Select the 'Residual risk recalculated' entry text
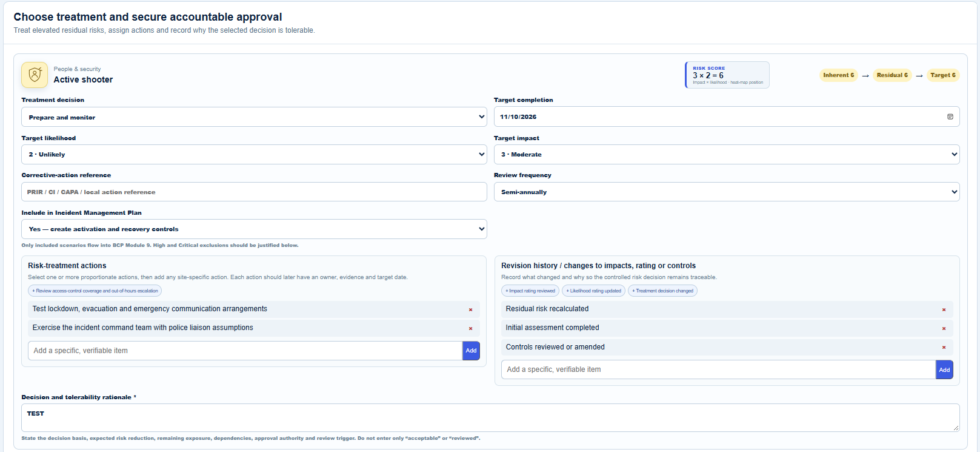The image size is (980, 452). coord(547,309)
